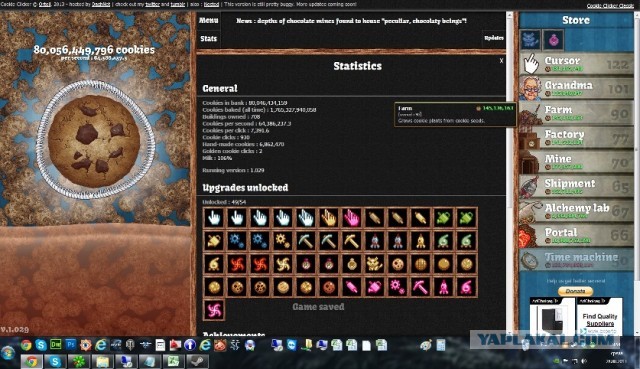The image size is (640, 369).
Task: Select the golden pickaxe upgrade icon
Action: click(351, 241)
